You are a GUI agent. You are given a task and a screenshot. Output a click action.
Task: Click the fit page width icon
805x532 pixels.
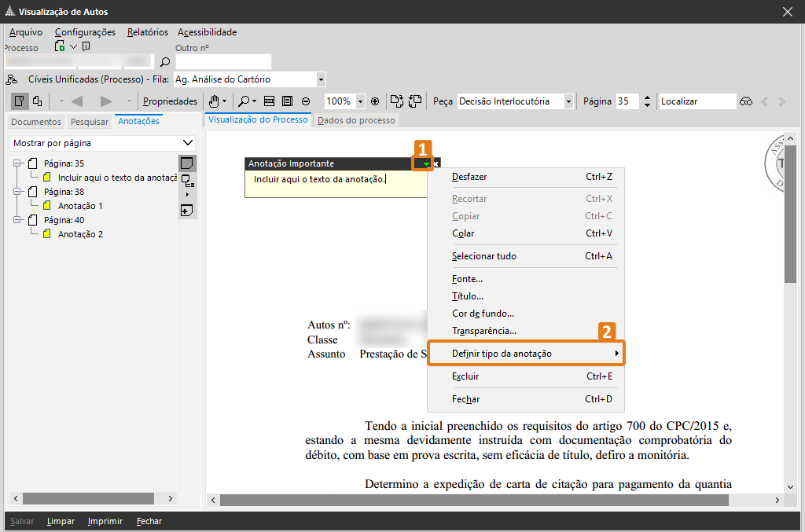[x=269, y=101]
